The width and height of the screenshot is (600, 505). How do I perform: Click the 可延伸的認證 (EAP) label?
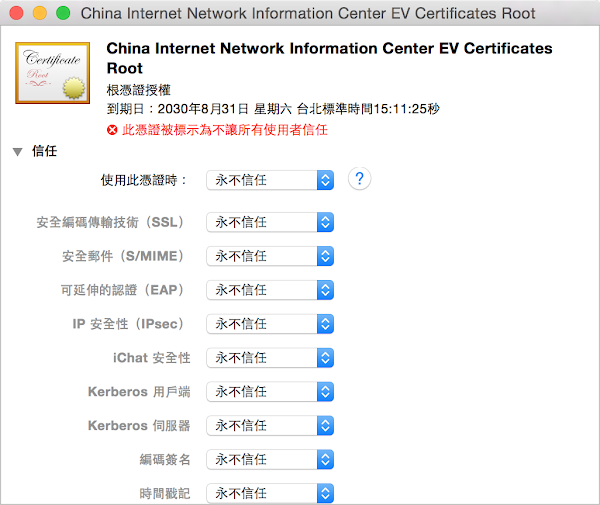coord(124,290)
